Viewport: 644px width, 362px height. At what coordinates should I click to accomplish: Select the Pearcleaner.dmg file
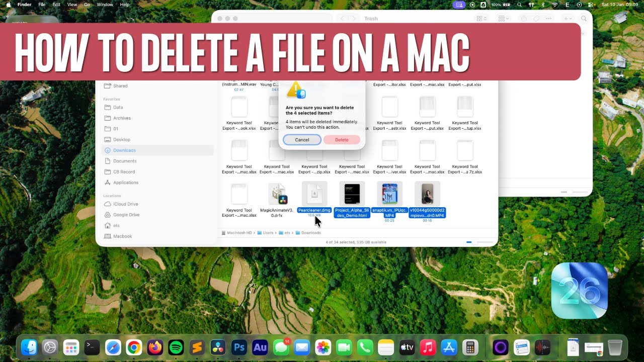pyautogui.click(x=314, y=200)
